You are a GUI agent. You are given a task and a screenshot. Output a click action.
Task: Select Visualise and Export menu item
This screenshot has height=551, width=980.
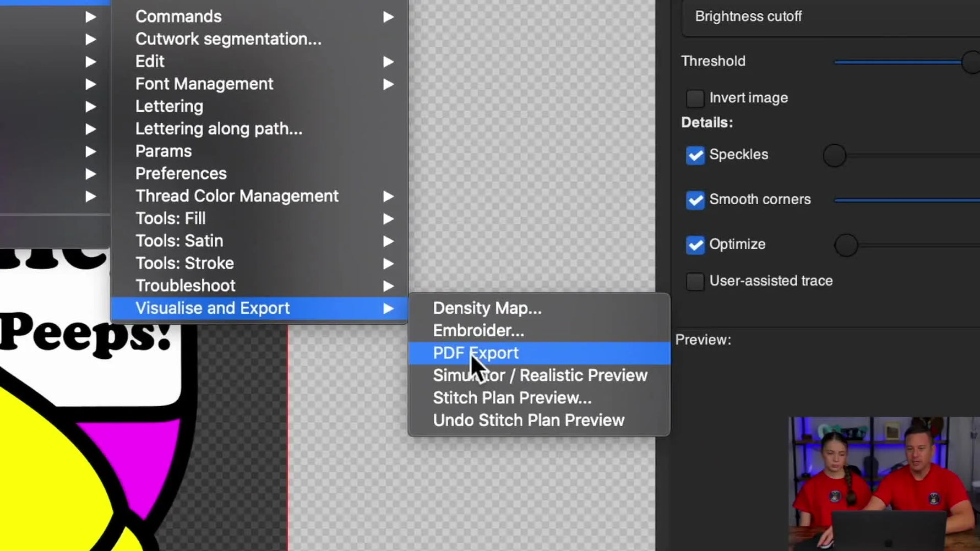click(x=259, y=308)
